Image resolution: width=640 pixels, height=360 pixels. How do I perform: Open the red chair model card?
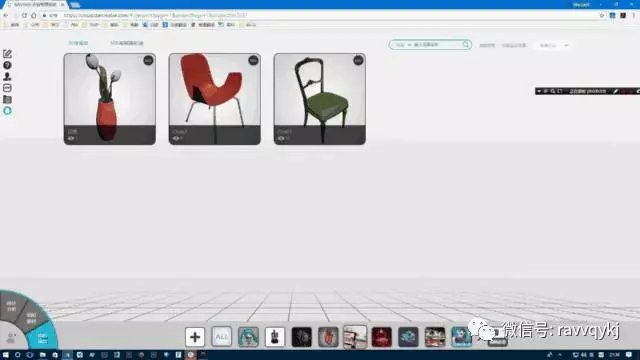214,99
